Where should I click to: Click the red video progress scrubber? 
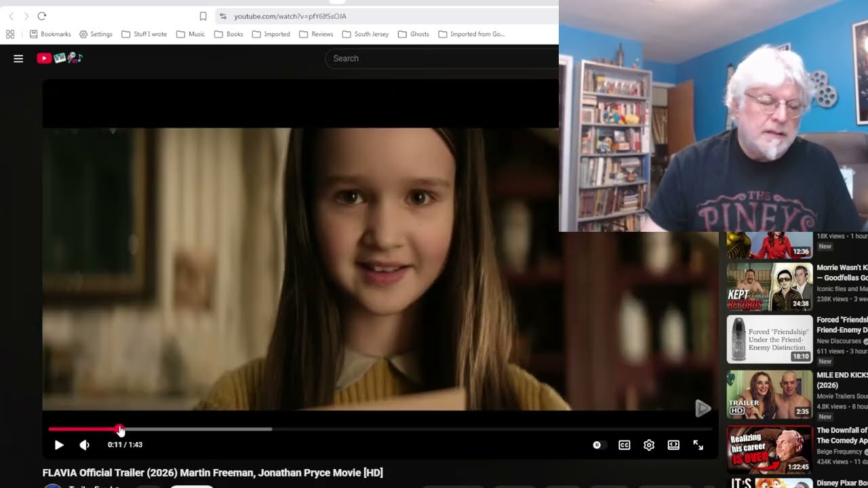click(120, 430)
